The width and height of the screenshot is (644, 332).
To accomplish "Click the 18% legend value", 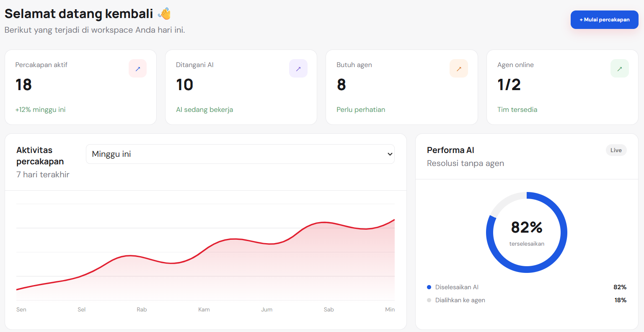I will click(620, 300).
